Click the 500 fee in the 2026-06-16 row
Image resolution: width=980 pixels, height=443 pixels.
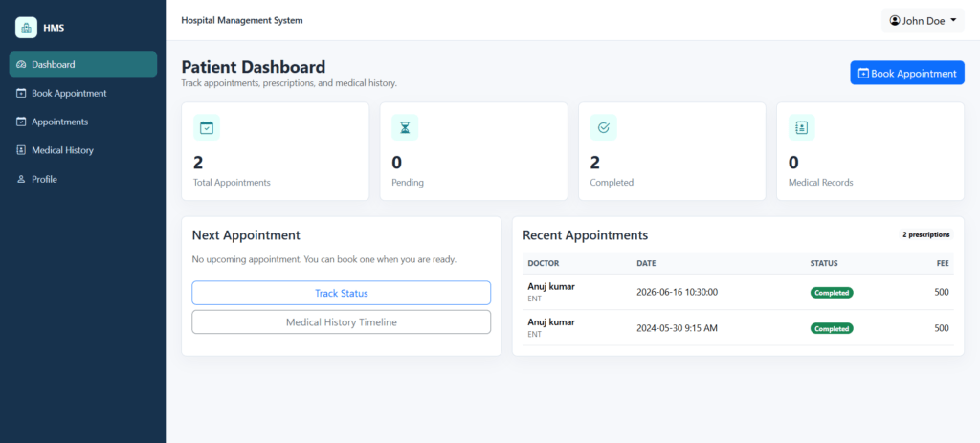tap(942, 292)
